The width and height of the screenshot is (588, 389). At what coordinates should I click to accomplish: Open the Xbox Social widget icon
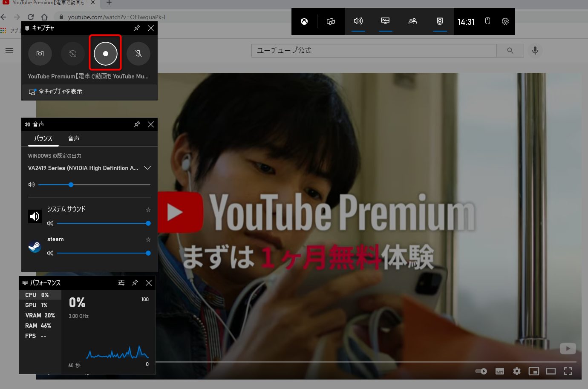coord(412,21)
